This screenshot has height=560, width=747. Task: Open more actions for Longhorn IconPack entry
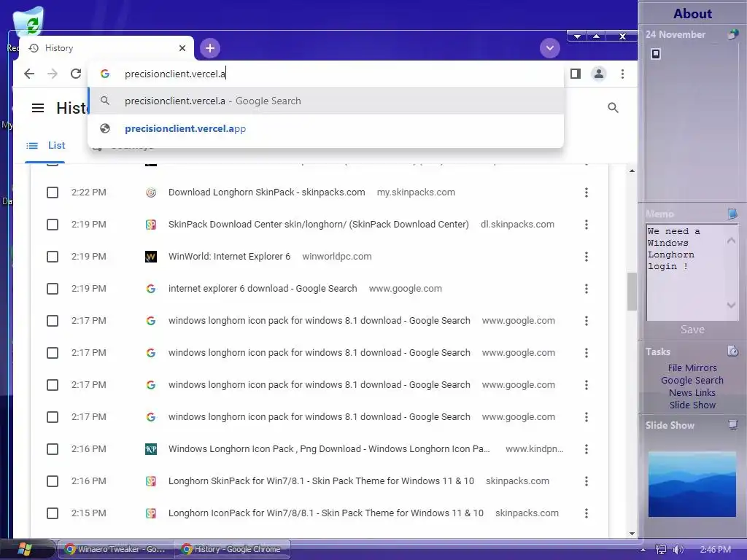587,513
